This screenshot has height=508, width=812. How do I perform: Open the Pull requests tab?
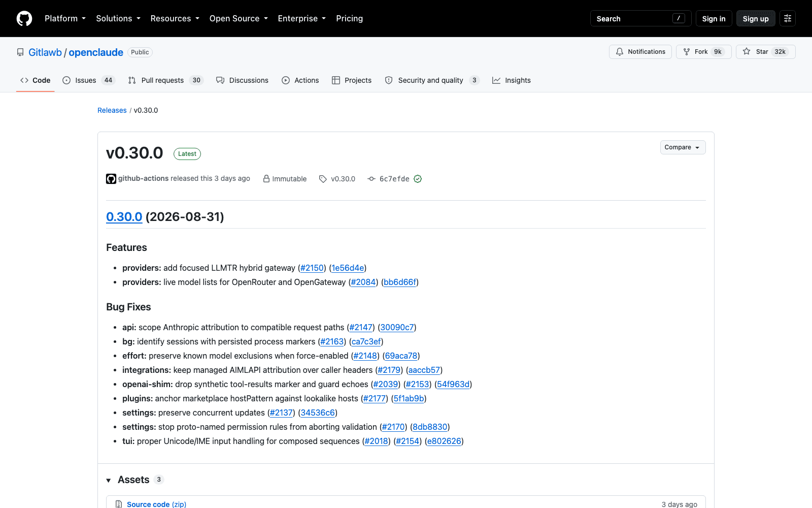point(165,80)
